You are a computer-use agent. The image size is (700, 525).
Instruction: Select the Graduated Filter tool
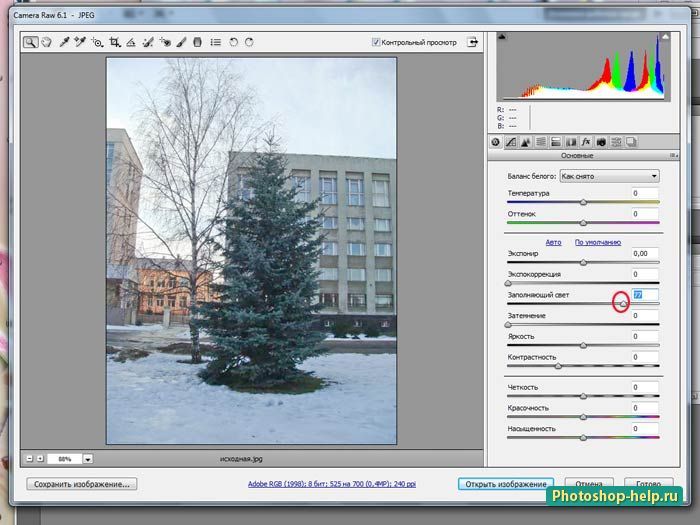coord(197,42)
